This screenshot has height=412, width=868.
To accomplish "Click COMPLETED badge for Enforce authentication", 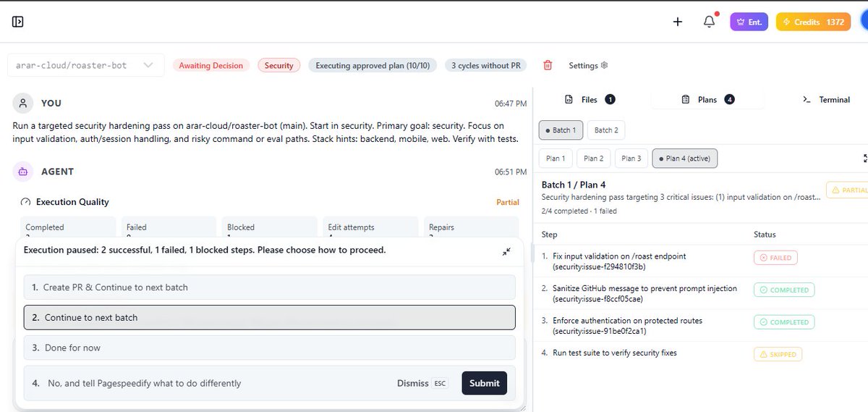I will tap(784, 322).
